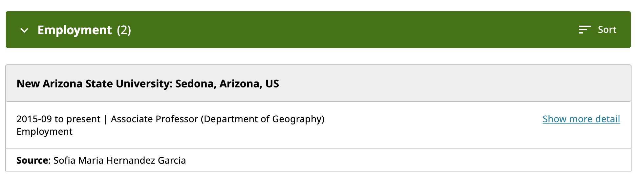Open the Show more detail link
The width and height of the screenshot is (644, 184).
(x=581, y=119)
